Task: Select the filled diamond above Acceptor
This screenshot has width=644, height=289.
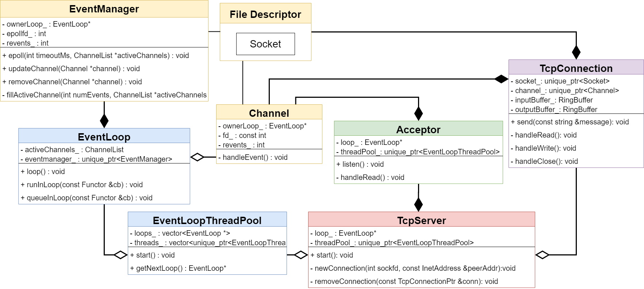Action: pos(418,113)
